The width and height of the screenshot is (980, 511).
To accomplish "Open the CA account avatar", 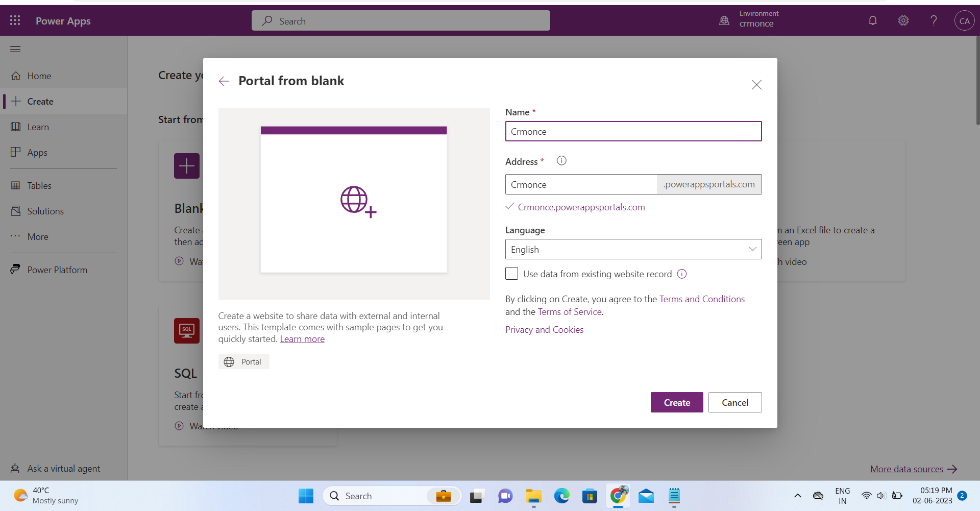I will coord(964,21).
